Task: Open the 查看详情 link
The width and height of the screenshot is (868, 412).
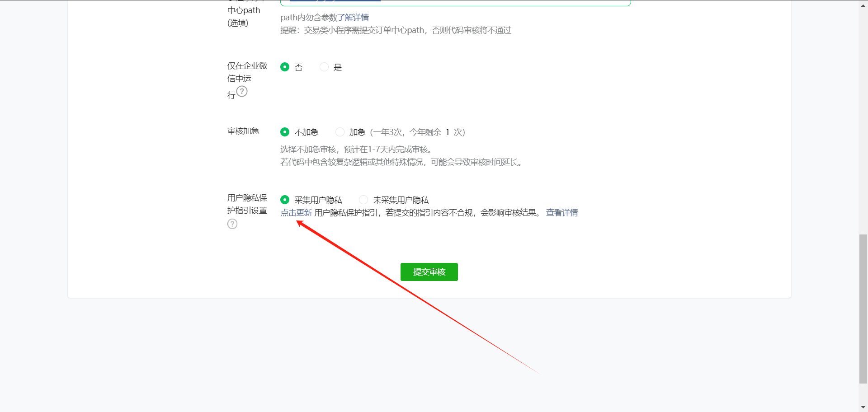Action: 561,213
